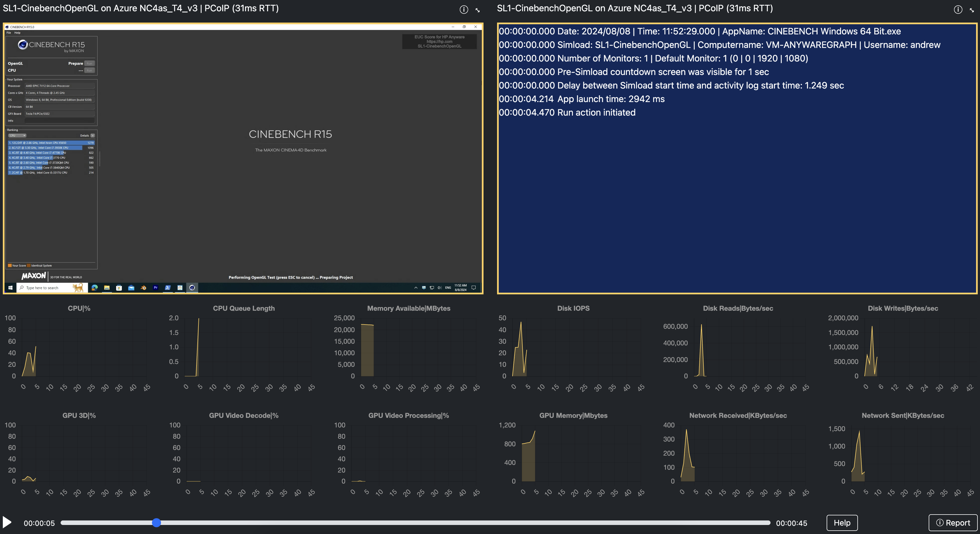Click the Cinebench taskbar icon

point(192,288)
